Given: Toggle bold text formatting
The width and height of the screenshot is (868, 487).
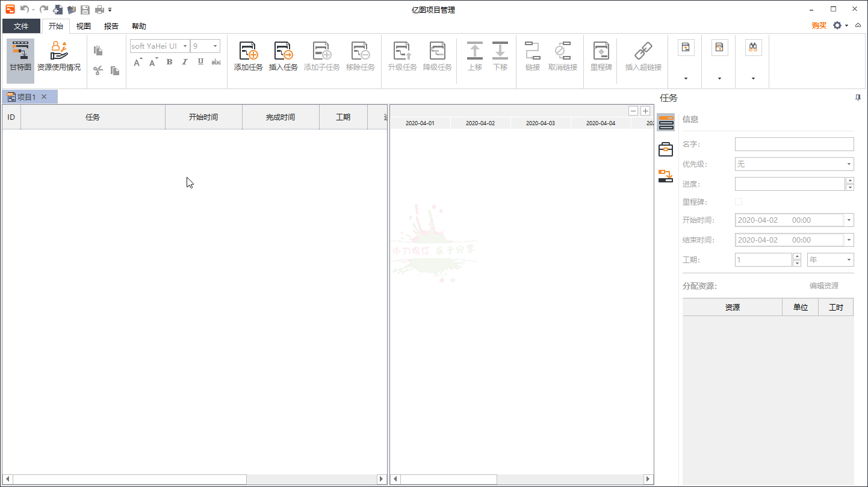Looking at the screenshot, I should pyautogui.click(x=169, y=62).
